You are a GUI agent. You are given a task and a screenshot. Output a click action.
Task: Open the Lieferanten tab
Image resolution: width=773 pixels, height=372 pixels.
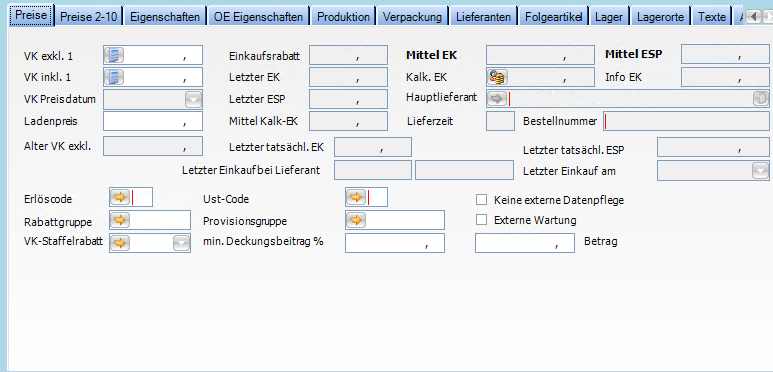[x=484, y=17]
